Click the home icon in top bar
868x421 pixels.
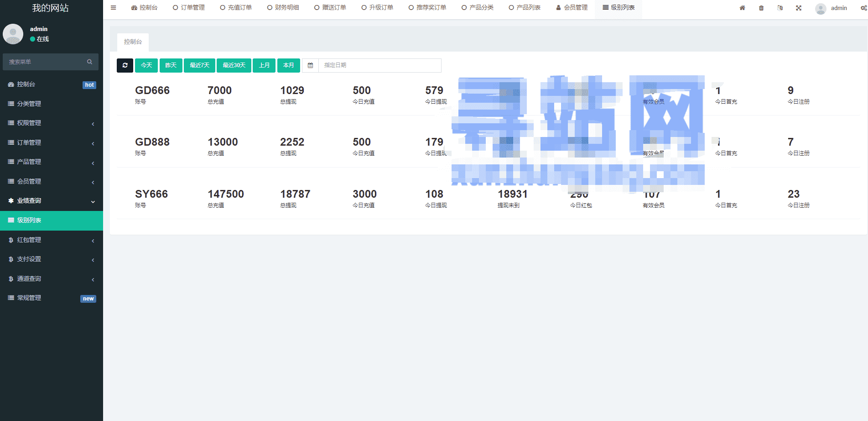coord(742,8)
